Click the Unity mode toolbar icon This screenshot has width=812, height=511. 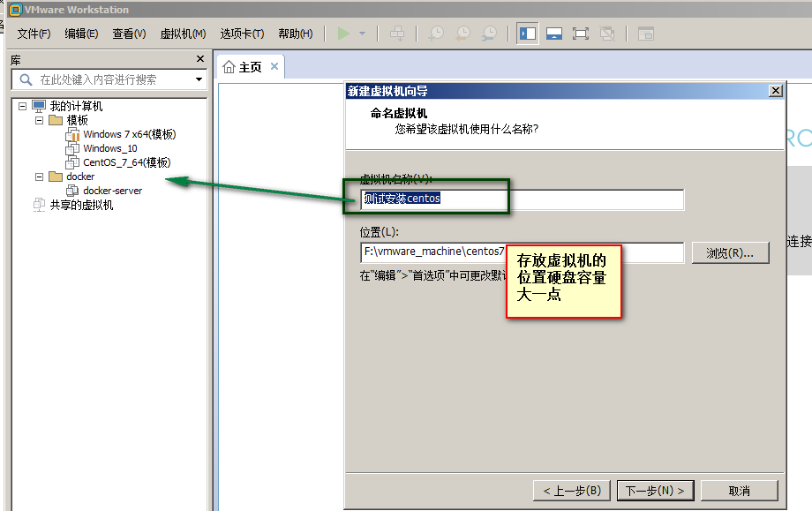[607, 34]
